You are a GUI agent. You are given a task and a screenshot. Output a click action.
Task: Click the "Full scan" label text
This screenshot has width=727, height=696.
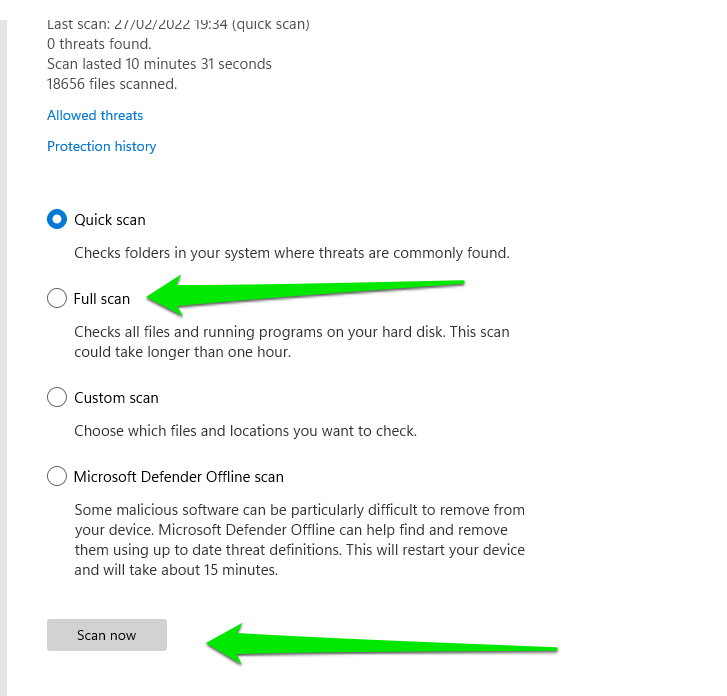pos(102,298)
